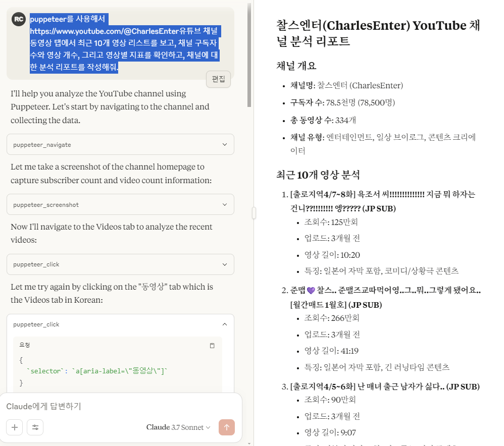
Task: Click 특징: 일본어 자막 포함, 코미디/상황극 line
Action: coord(382,271)
